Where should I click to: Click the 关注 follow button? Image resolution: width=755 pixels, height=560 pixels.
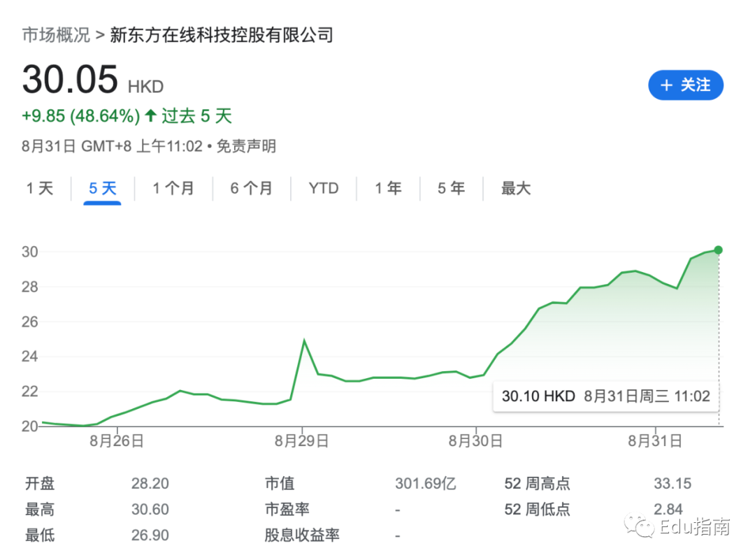pos(685,85)
